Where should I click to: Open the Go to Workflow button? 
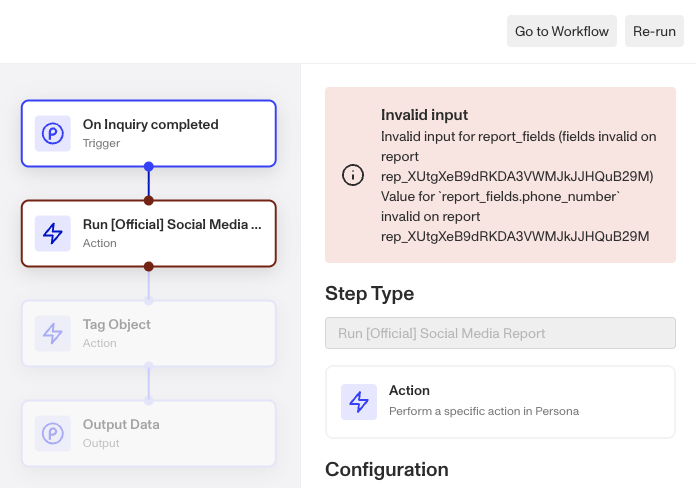561,31
